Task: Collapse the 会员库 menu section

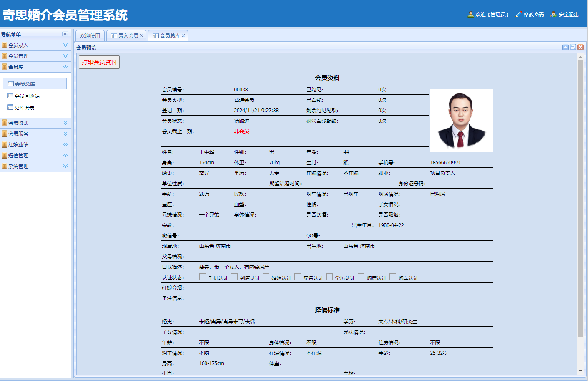Action: point(65,67)
